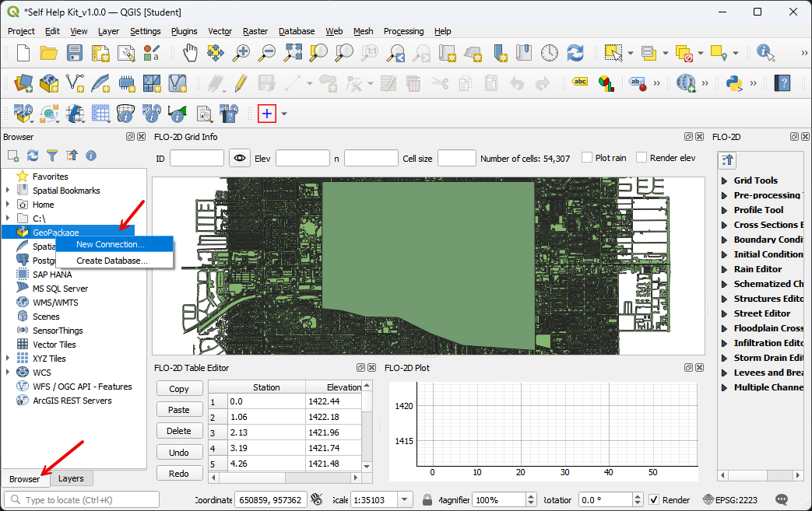Click the Undo button in Table Editor

pos(179,452)
